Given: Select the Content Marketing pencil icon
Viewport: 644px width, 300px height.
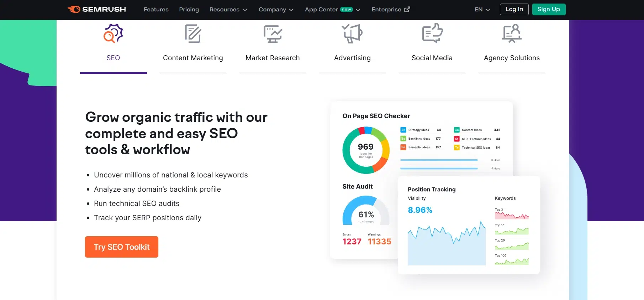Looking at the screenshot, I should click(193, 33).
